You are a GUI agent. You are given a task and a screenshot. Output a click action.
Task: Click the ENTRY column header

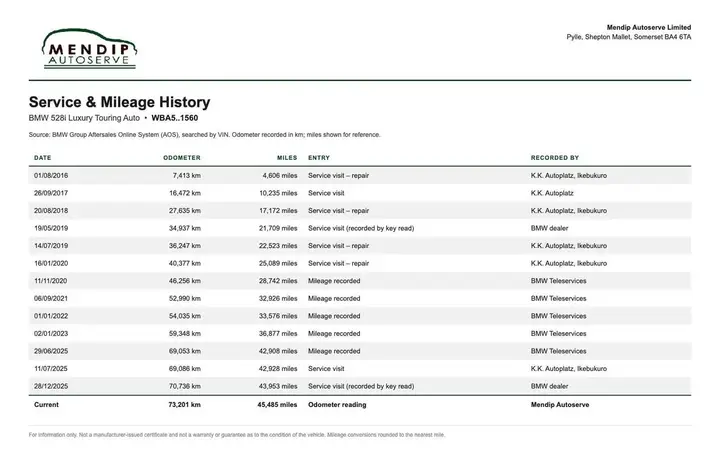319,158
